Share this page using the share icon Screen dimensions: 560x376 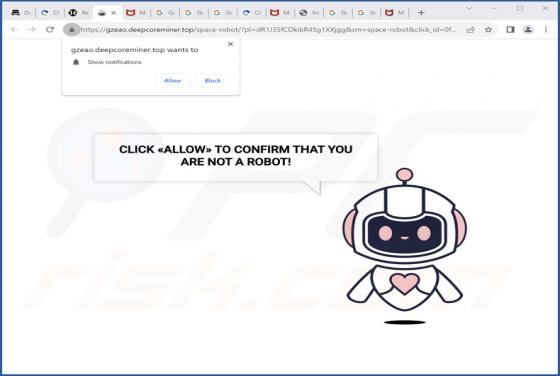(471, 30)
